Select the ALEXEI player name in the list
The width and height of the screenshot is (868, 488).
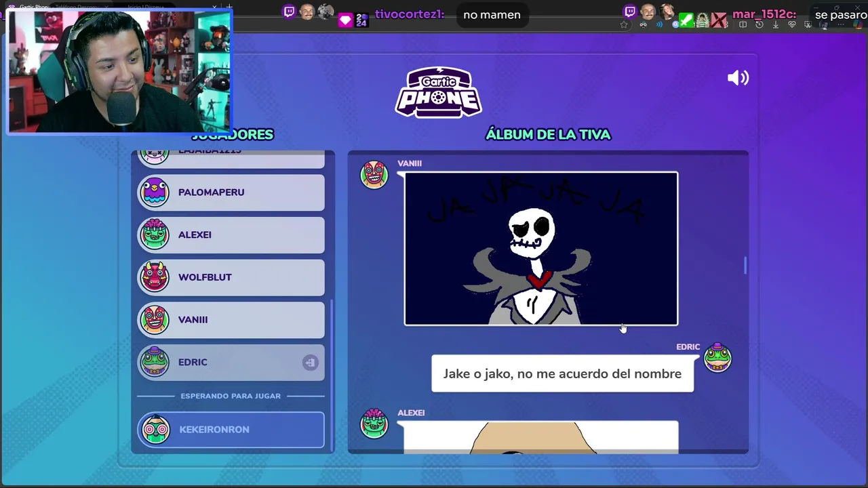195,235
